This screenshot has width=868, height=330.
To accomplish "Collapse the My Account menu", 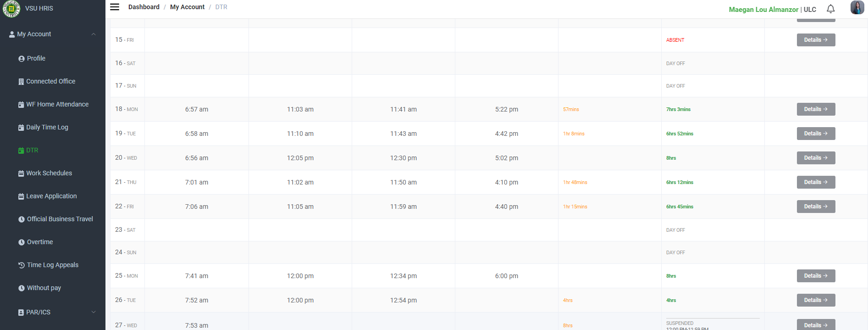I will [x=94, y=34].
